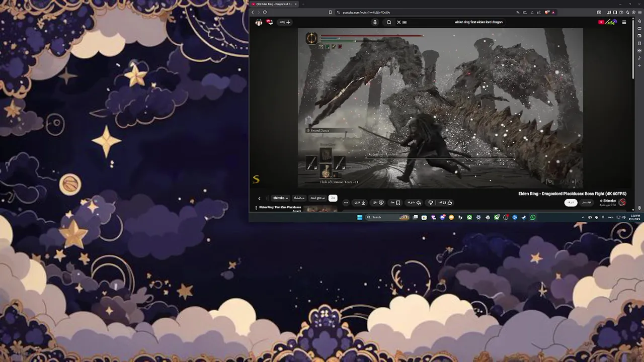This screenshot has width=644, height=362.
Task: Open Brave Wallet in the sidebar
Action: click(x=639, y=36)
